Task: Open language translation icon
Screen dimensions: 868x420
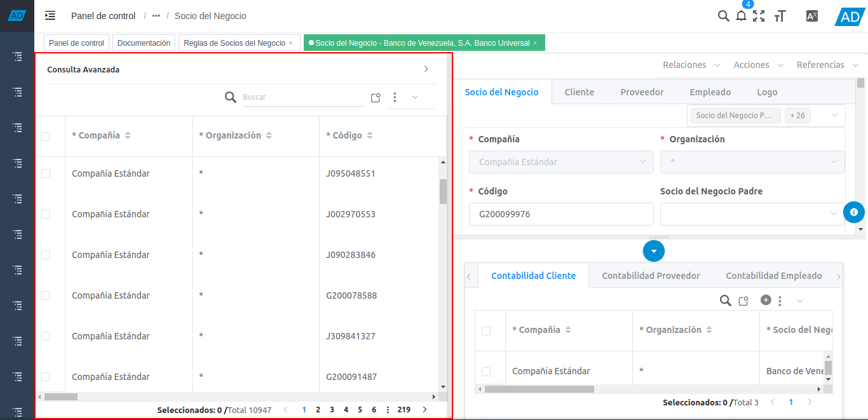Action: [x=811, y=17]
